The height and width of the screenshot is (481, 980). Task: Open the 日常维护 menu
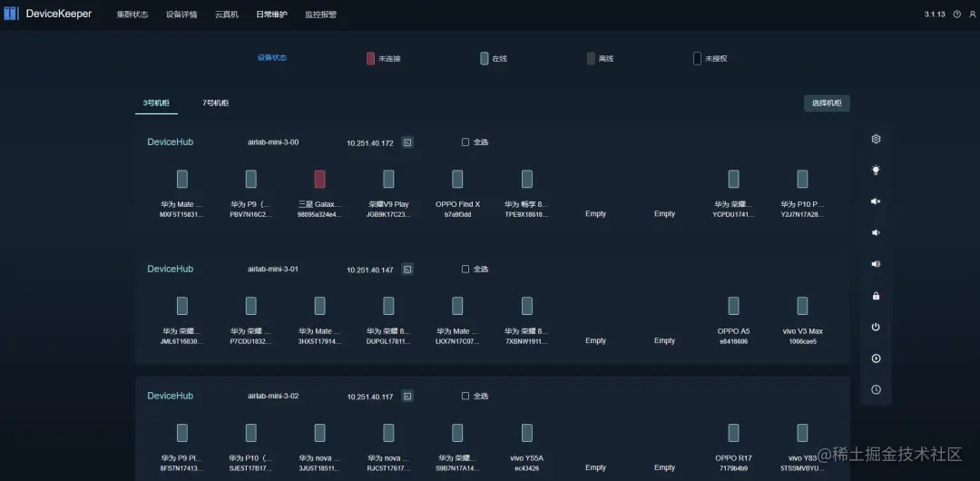click(x=272, y=15)
